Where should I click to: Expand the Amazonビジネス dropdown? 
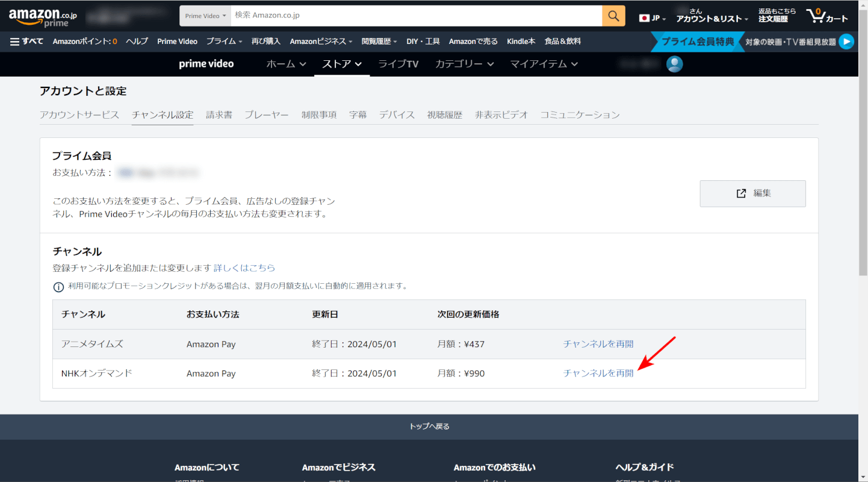pos(321,42)
